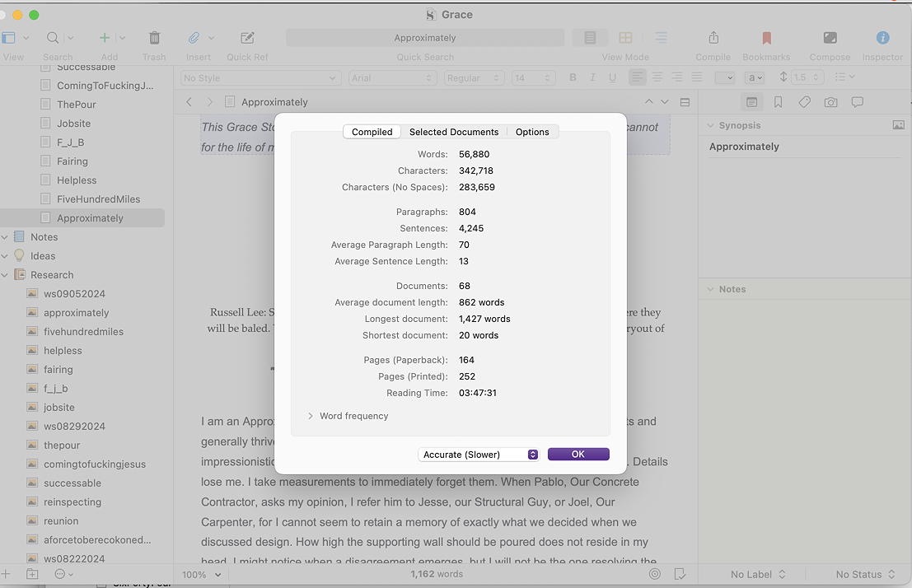Switch to Options tab
Viewport: 912px width, 588px height.
click(x=532, y=132)
